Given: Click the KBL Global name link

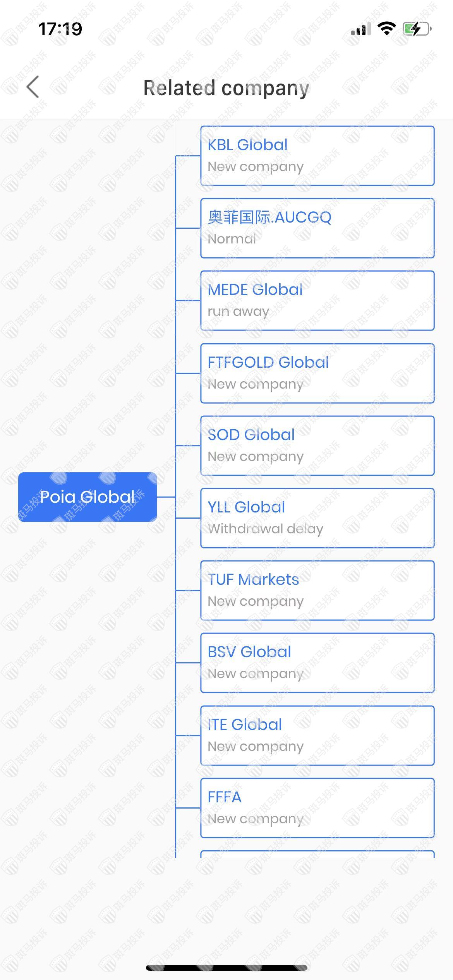Looking at the screenshot, I should click(x=247, y=145).
